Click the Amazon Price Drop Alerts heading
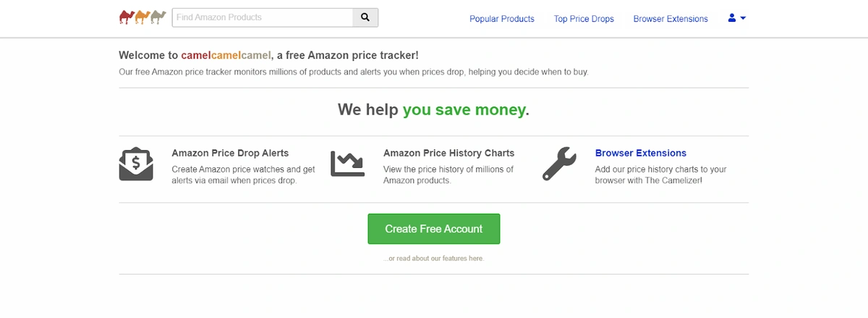Viewport: 868px width, 318px height. [230, 153]
